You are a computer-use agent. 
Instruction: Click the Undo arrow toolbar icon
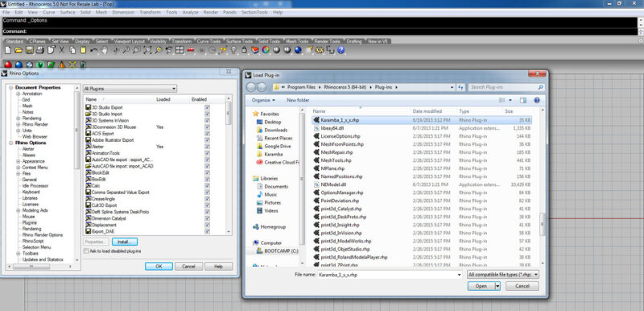click(94, 50)
